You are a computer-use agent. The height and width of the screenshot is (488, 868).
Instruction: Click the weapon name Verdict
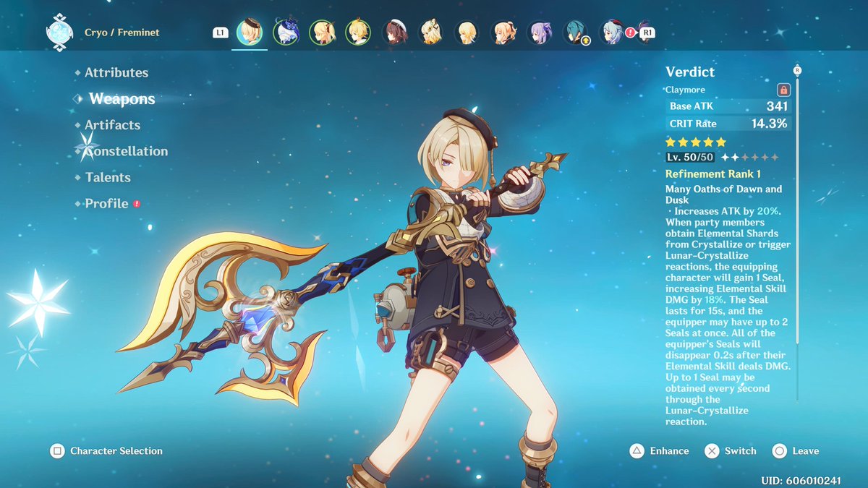point(690,72)
